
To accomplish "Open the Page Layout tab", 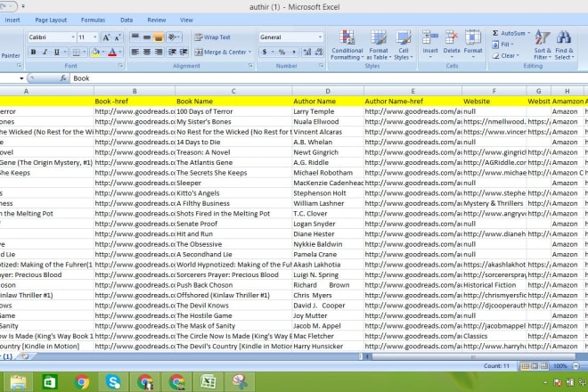I will click(51, 20).
